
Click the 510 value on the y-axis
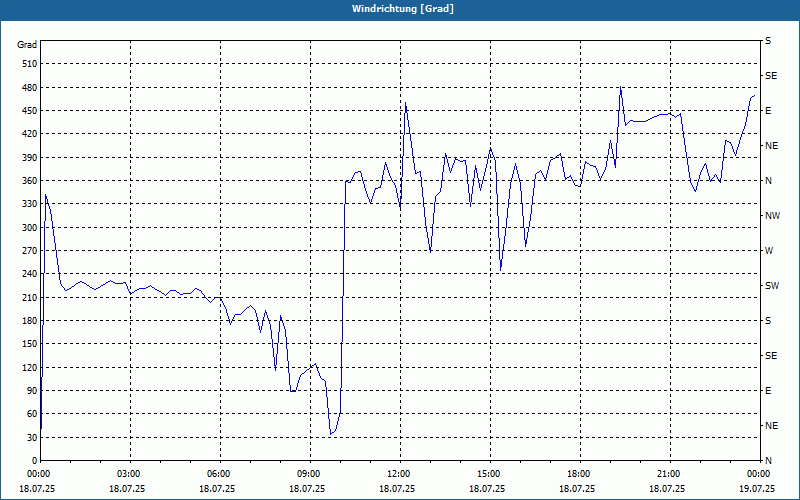(x=30, y=64)
